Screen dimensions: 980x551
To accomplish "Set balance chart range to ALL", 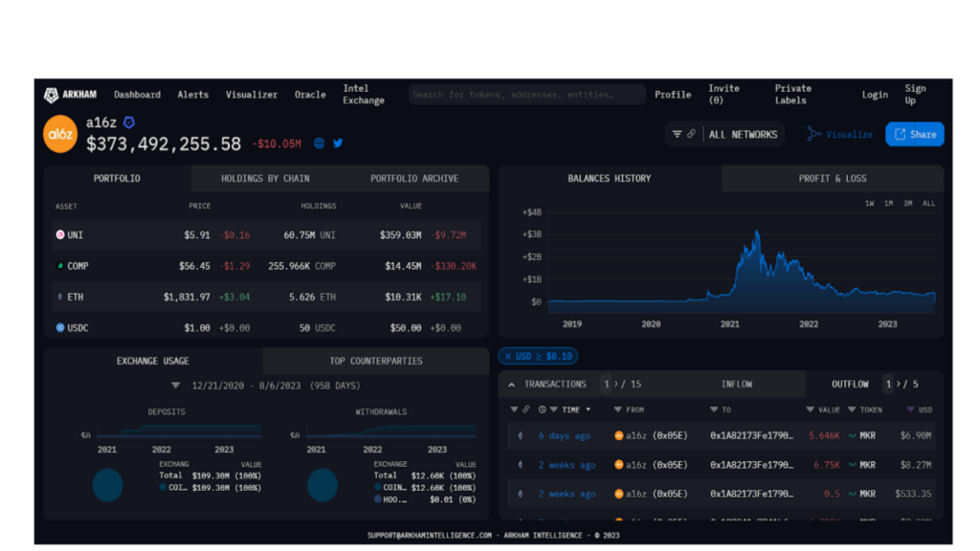I will [x=928, y=203].
